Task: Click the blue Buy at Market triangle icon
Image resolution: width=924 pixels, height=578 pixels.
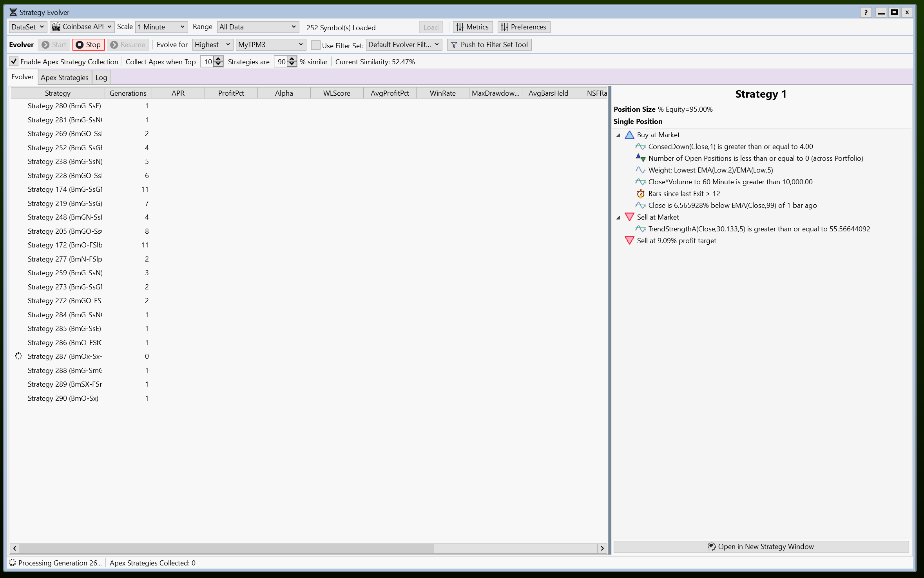Action: (x=629, y=135)
